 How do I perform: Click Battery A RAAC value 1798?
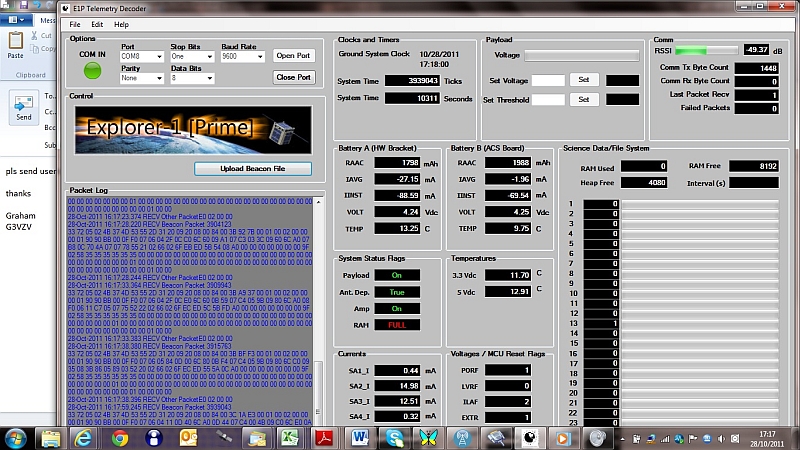tap(397, 163)
